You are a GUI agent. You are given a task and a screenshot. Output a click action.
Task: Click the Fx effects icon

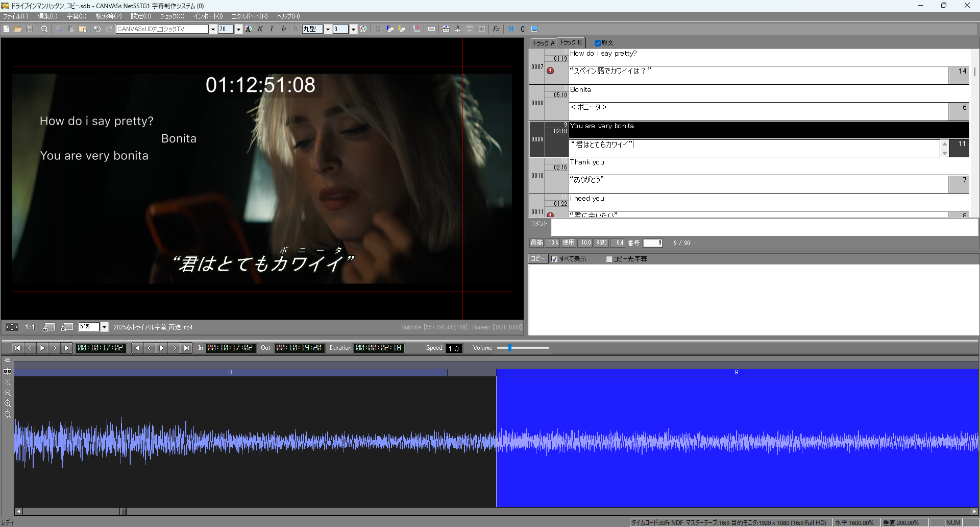pos(496,29)
